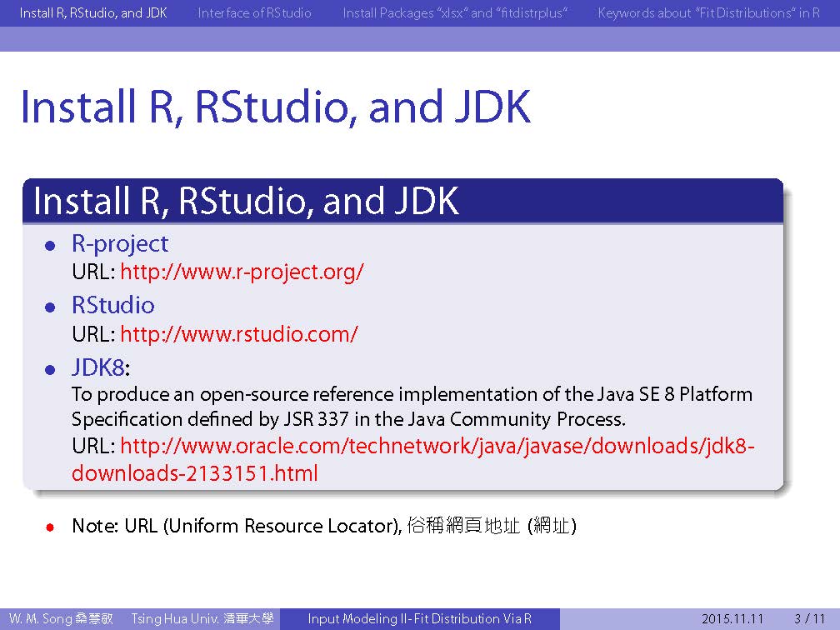
Task: Switch to the Keywords about "Fit Distributions" section
Action: coord(708,13)
